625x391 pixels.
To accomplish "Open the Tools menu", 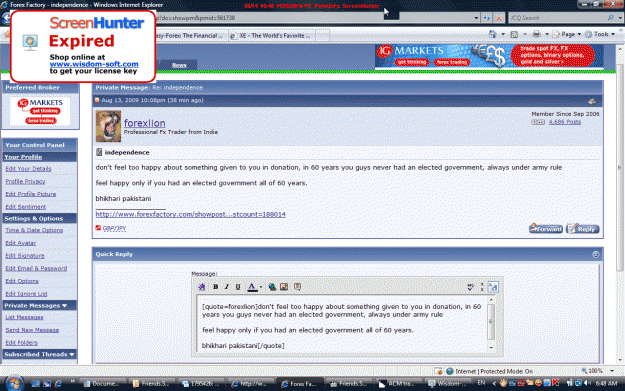I will (x=600, y=35).
